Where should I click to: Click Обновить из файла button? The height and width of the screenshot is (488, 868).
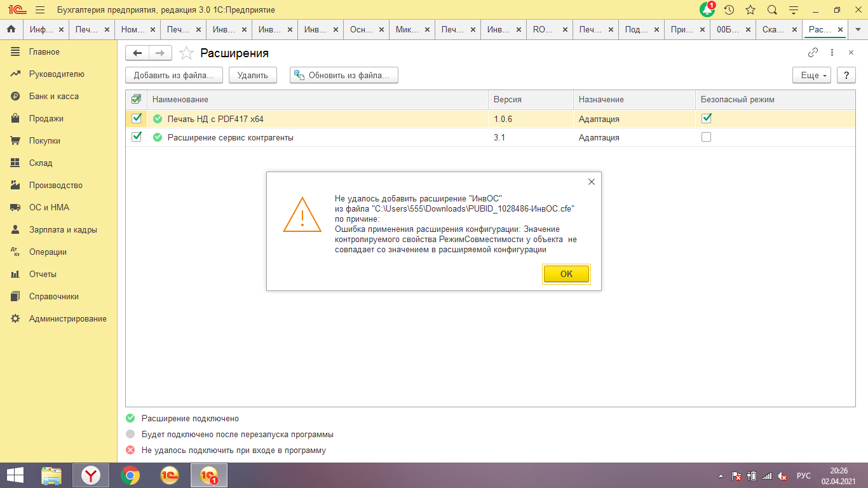click(x=344, y=75)
